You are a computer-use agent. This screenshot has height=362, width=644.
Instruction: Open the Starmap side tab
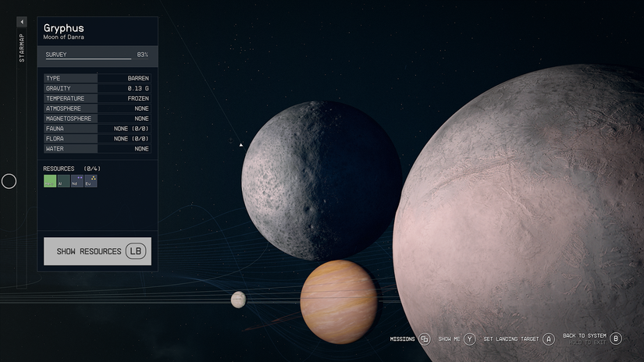pyautogui.click(x=22, y=48)
